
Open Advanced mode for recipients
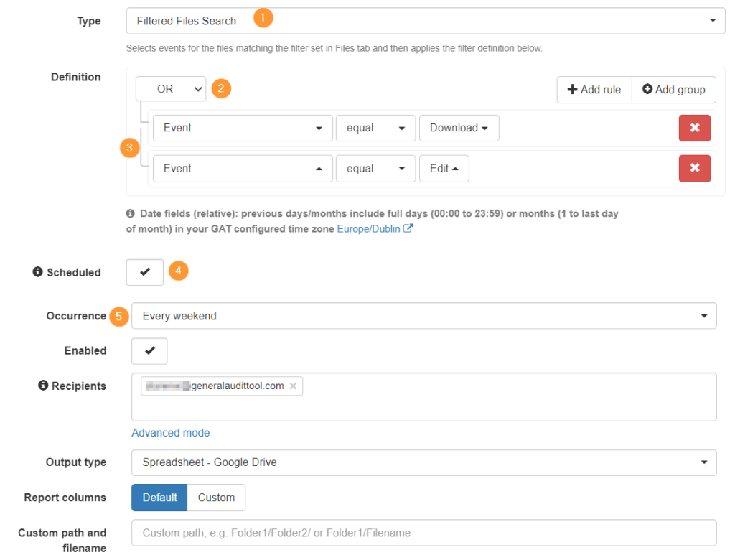coord(170,432)
